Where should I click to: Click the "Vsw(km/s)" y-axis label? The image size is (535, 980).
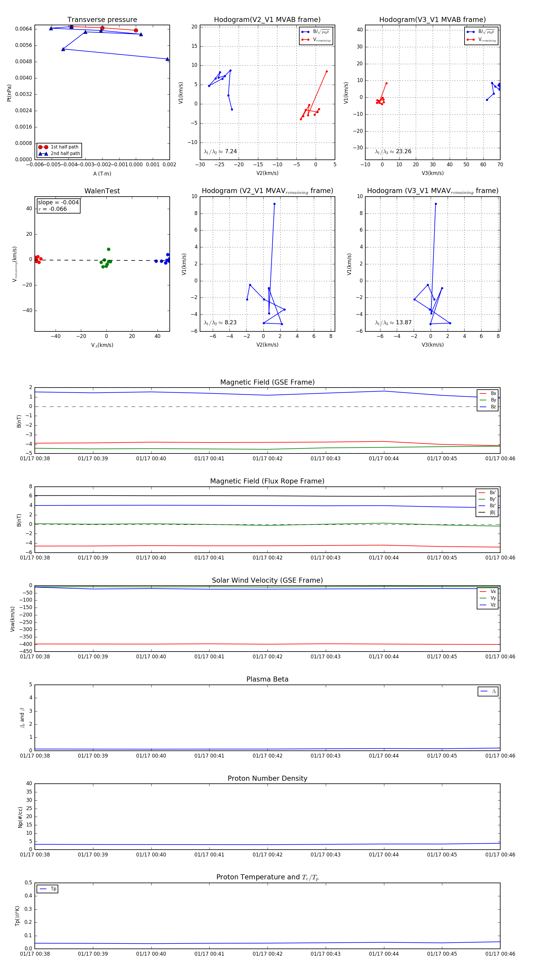pyautogui.click(x=12, y=619)
